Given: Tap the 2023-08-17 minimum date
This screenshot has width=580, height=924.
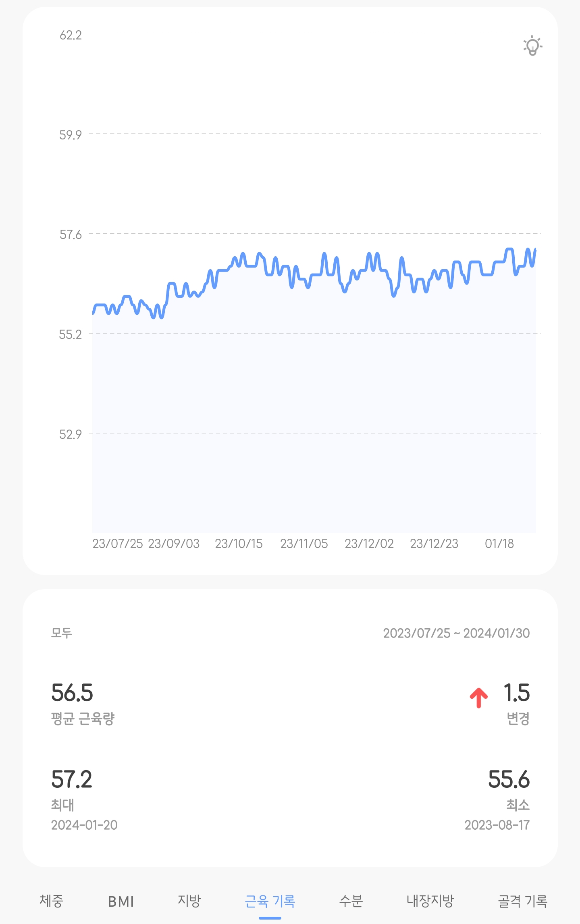Looking at the screenshot, I should click(x=497, y=825).
